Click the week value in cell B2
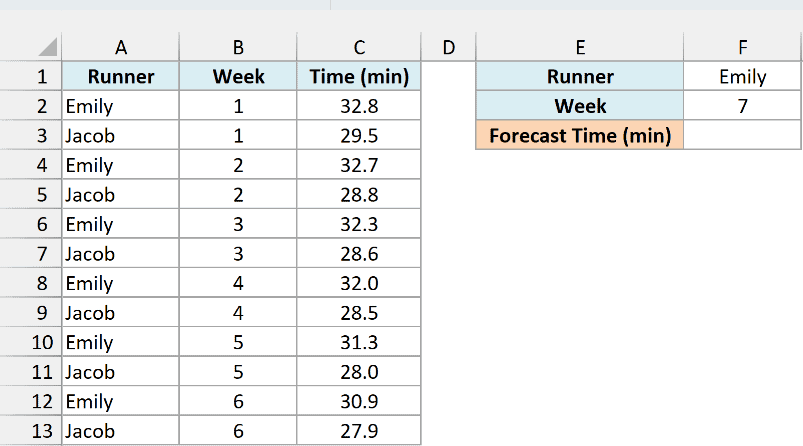Image resolution: width=803 pixels, height=446 pixels. 238,106
